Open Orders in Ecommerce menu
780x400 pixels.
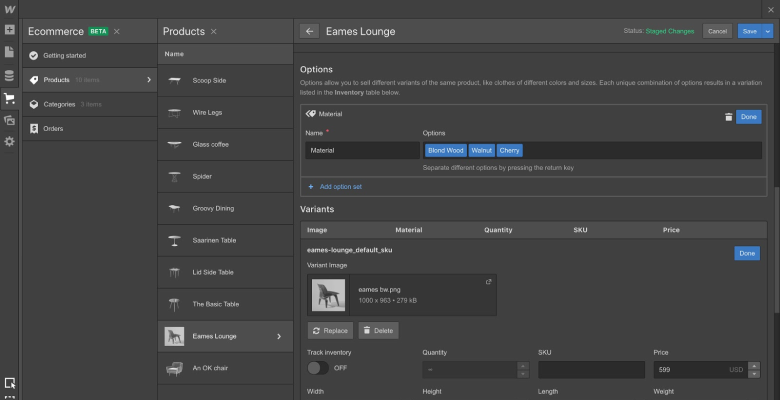90,128
